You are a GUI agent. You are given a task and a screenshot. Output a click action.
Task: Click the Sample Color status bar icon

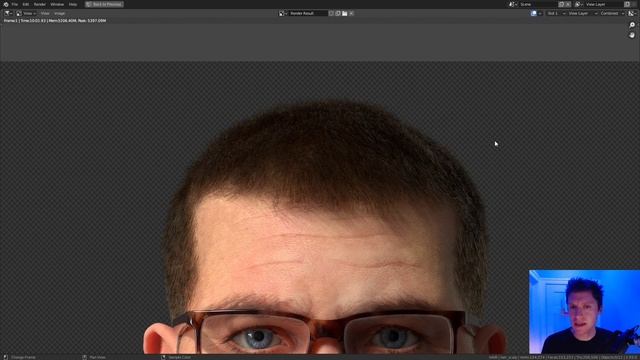[x=163, y=357]
